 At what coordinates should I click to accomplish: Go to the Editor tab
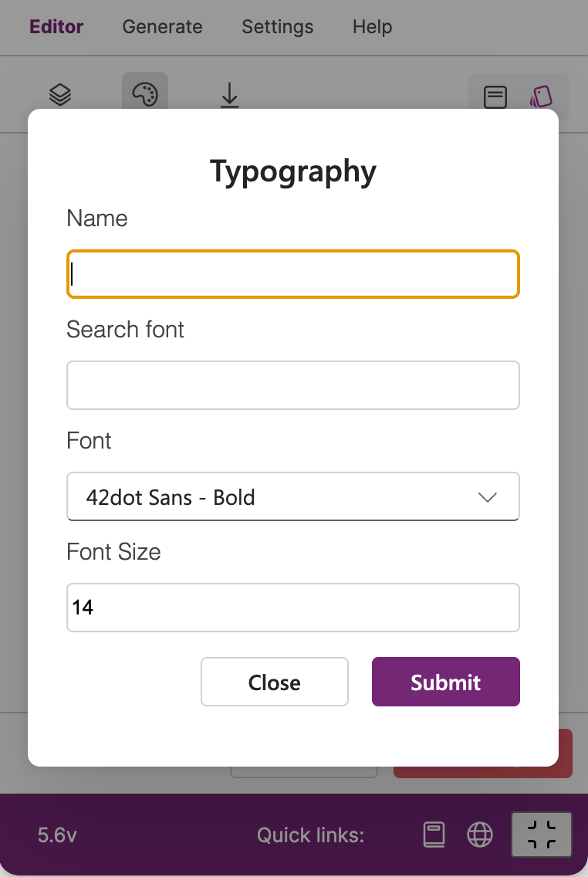click(56, 27)
